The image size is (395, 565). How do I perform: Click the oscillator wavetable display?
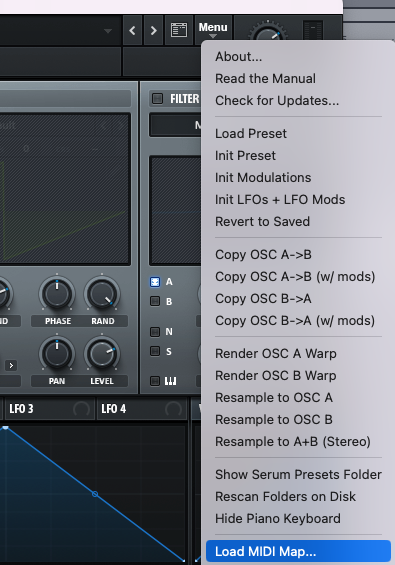click(65, 189)
